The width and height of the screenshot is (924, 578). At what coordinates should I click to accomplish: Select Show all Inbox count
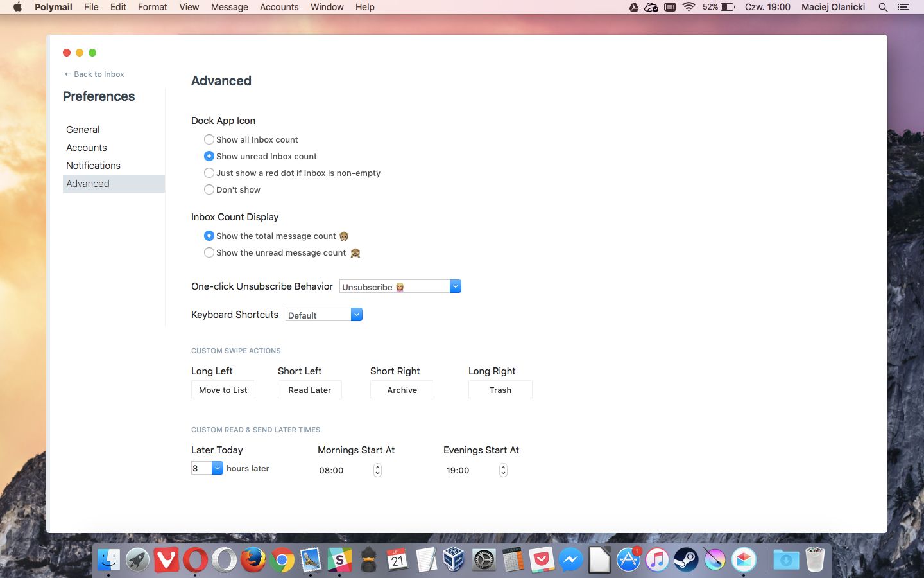tap(209, 139)
